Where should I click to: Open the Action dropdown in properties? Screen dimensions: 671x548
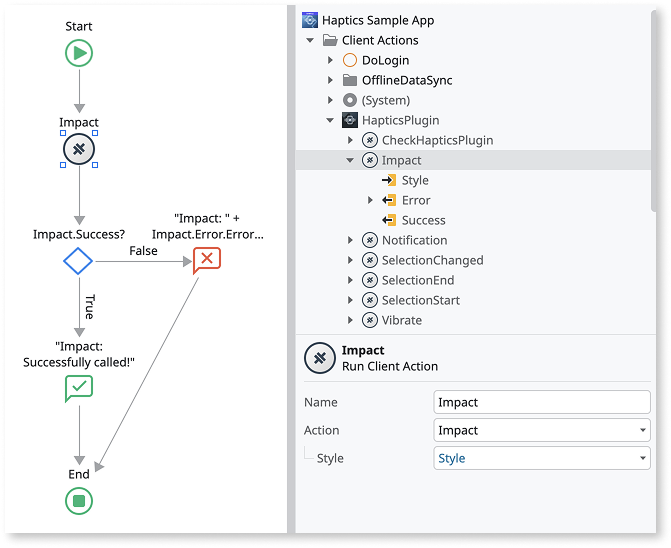pyautogui.click(x=642, y=430)
